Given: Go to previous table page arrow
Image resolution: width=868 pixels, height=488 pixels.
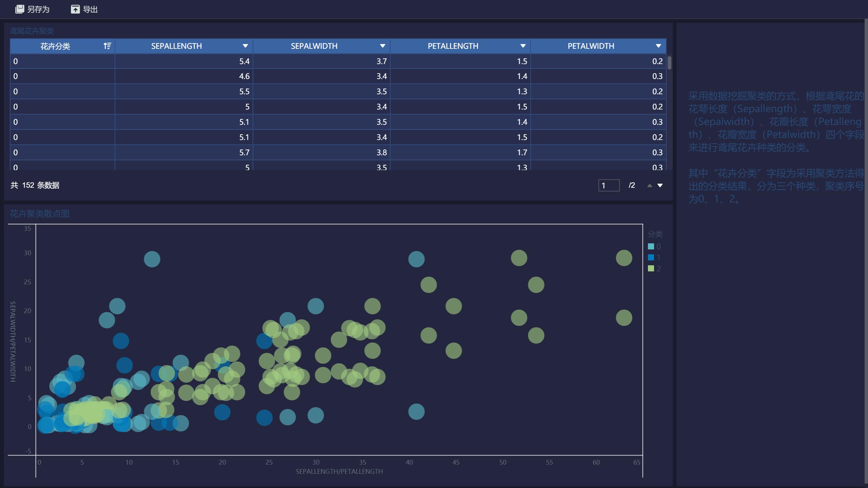Looking at the screenshot, I should point(649,185).
